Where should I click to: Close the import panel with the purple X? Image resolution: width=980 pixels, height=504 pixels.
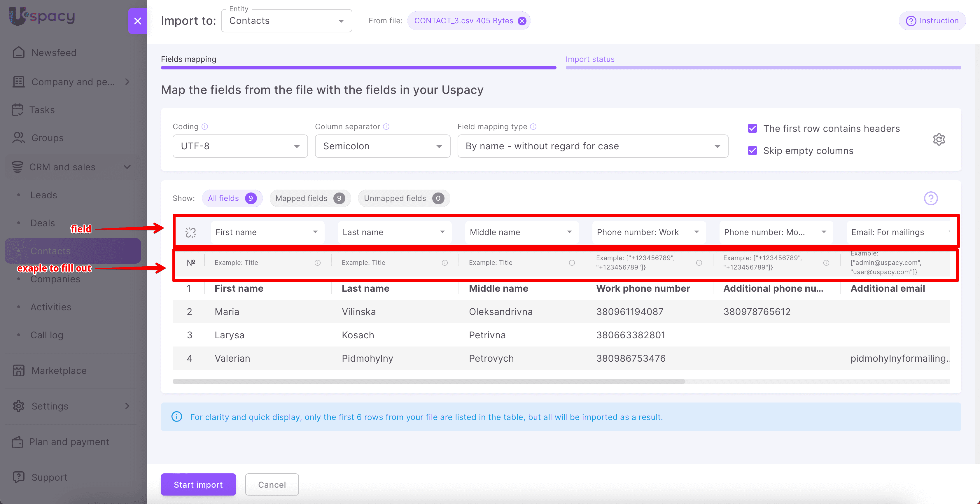point(138,21)
